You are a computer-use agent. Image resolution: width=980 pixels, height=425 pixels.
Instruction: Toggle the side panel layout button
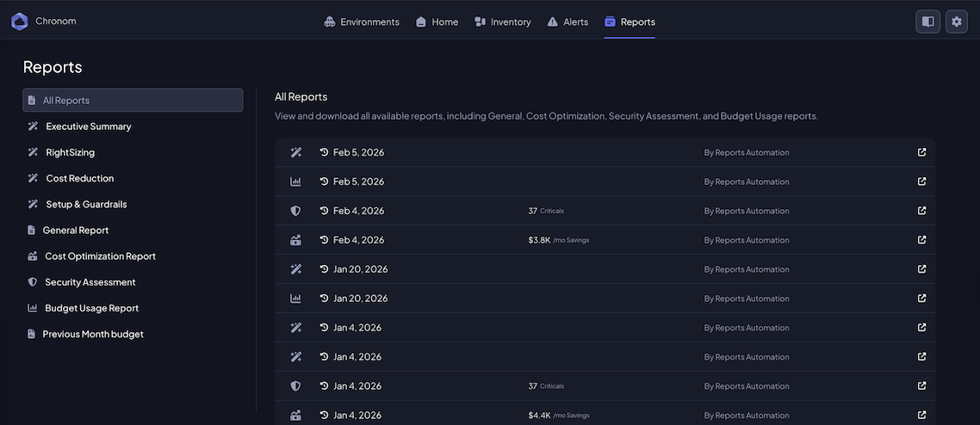928,22
